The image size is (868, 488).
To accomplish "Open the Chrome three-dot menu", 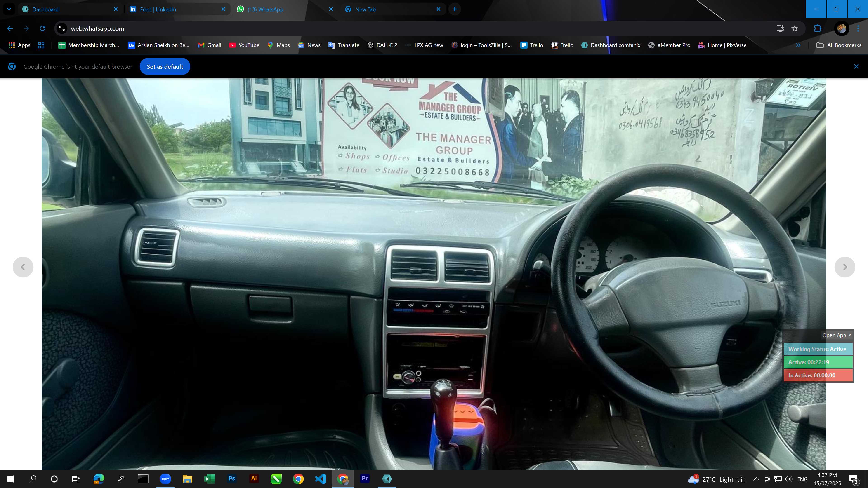I will pyautogui.click(x=858, y=29).
